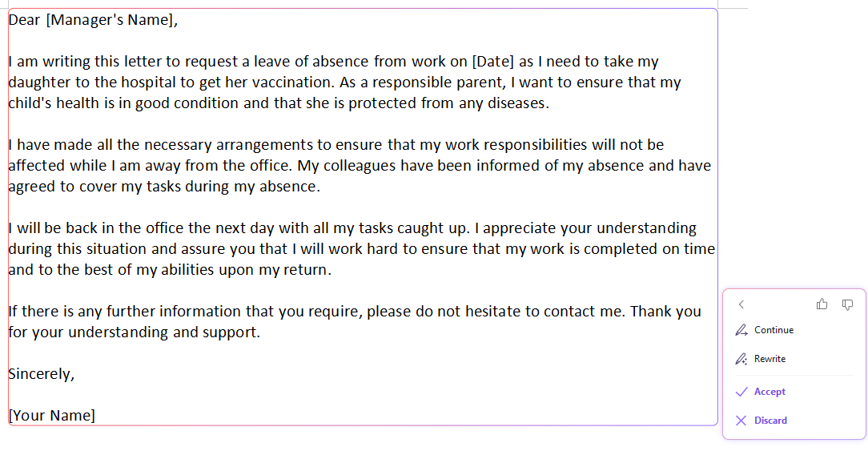The height and width of the screenshot is (451, 868).
Task: Place cursor on the Sincerely, closing line
Action: (x=42, y=374)
